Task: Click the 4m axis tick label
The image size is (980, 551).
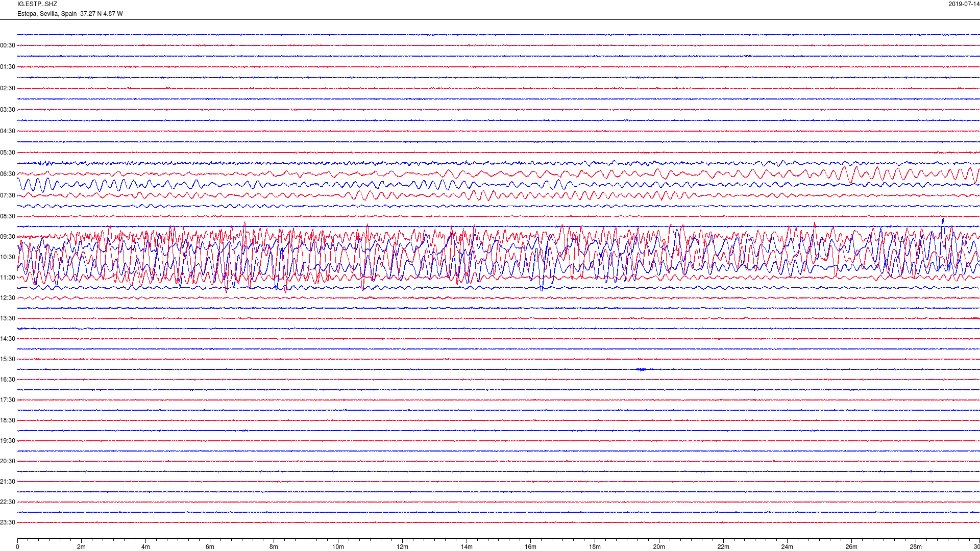Action: pyautogui.click(x=145, y=547)
